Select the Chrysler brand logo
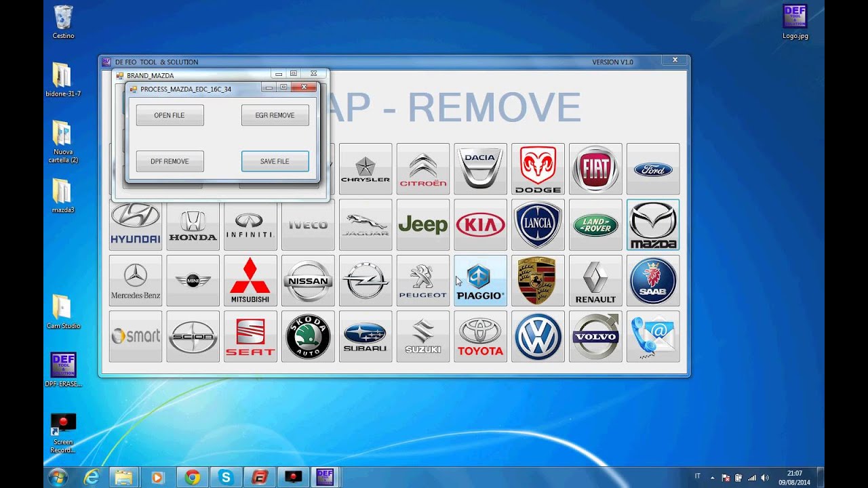 point(366,169)
